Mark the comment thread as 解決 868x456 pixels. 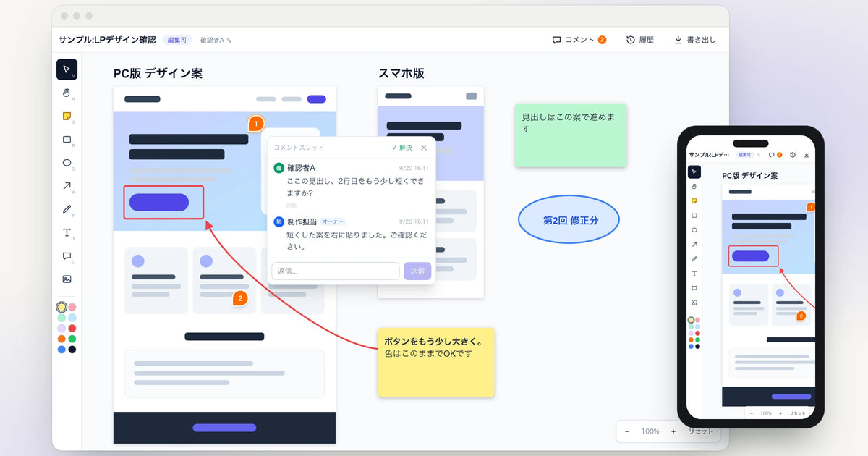click(401, 148)
